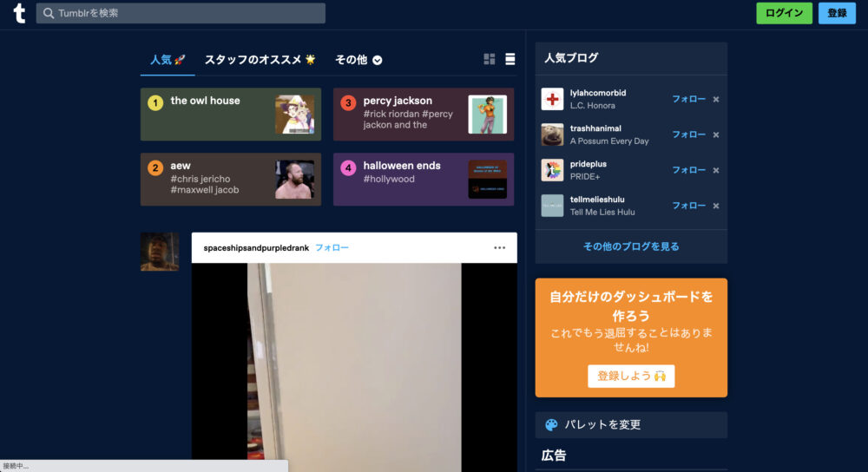The width and height of the screenshot is (868, 472).
Task: Click the post video content
Action: [354, 367]
